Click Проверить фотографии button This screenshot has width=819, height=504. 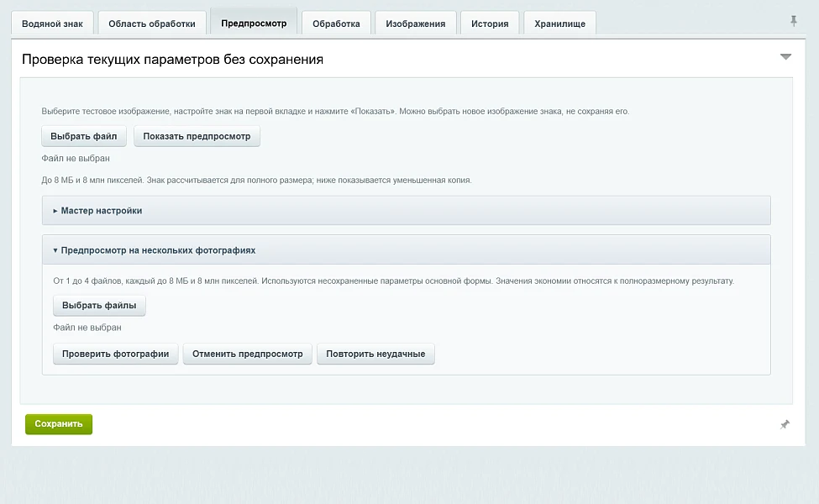pos(115,354)
